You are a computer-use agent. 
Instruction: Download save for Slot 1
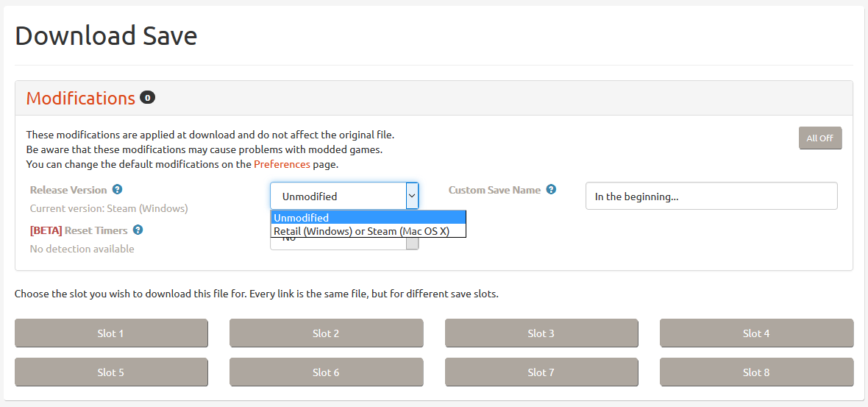(111, 333)
